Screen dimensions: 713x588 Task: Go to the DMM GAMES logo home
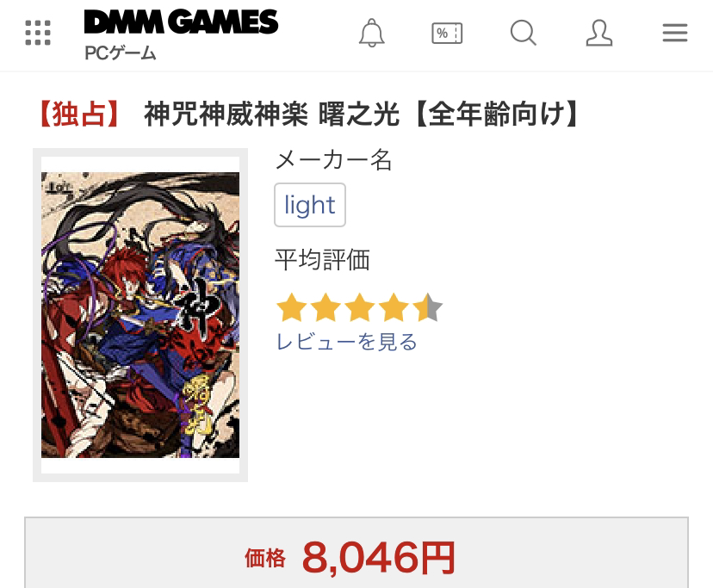click(x=181, y=22)
